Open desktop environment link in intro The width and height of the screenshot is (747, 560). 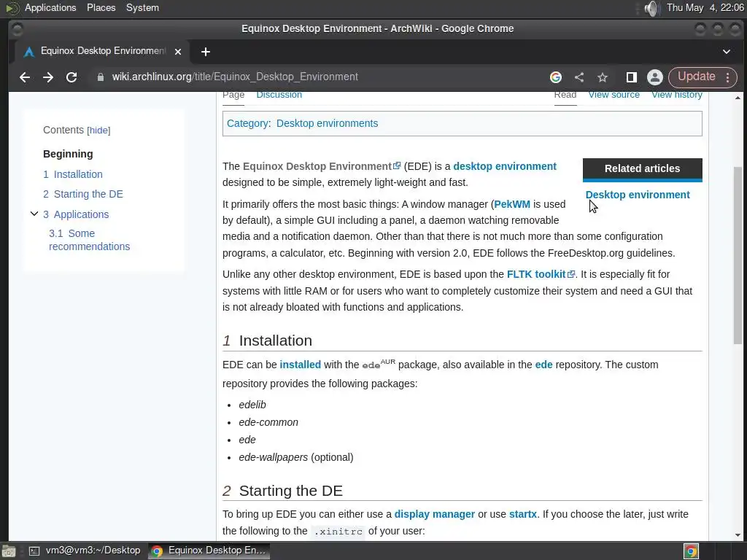point(505,166)
